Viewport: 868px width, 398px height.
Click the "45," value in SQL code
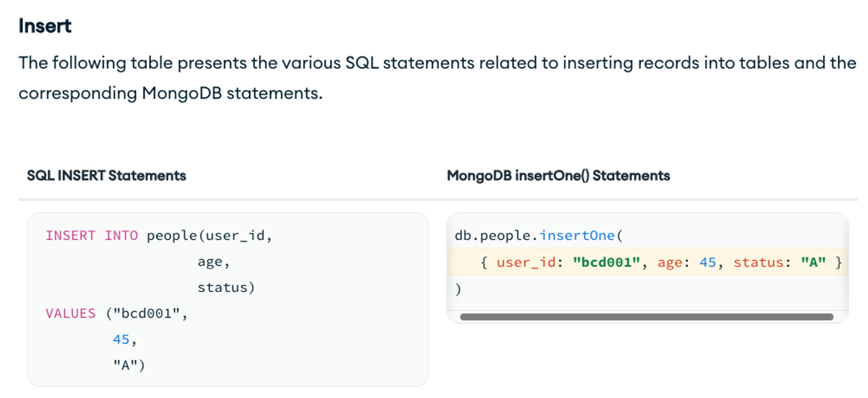coord(125,339)
